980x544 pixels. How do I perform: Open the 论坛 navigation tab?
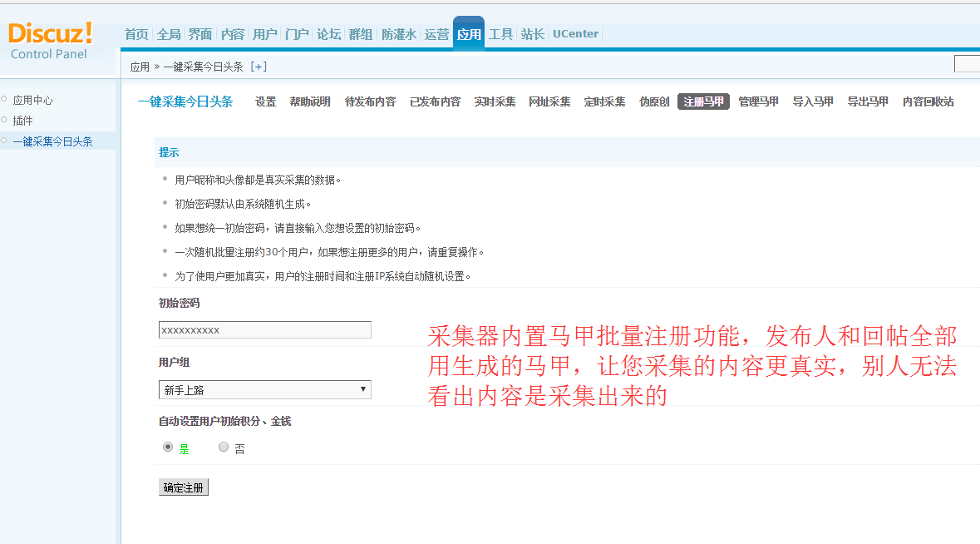pos(329,34)
